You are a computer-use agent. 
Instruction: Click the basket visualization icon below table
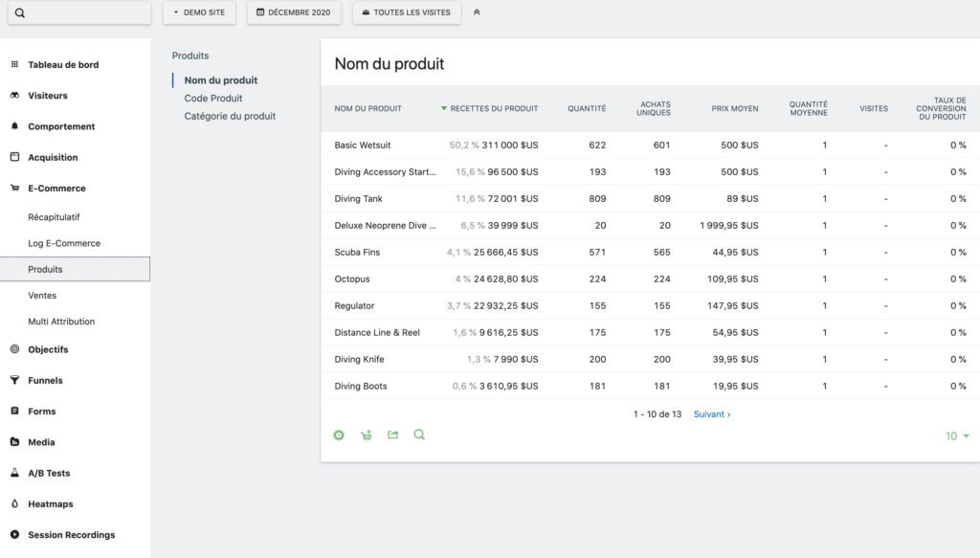pyautogui.click(x=366, y=435)
